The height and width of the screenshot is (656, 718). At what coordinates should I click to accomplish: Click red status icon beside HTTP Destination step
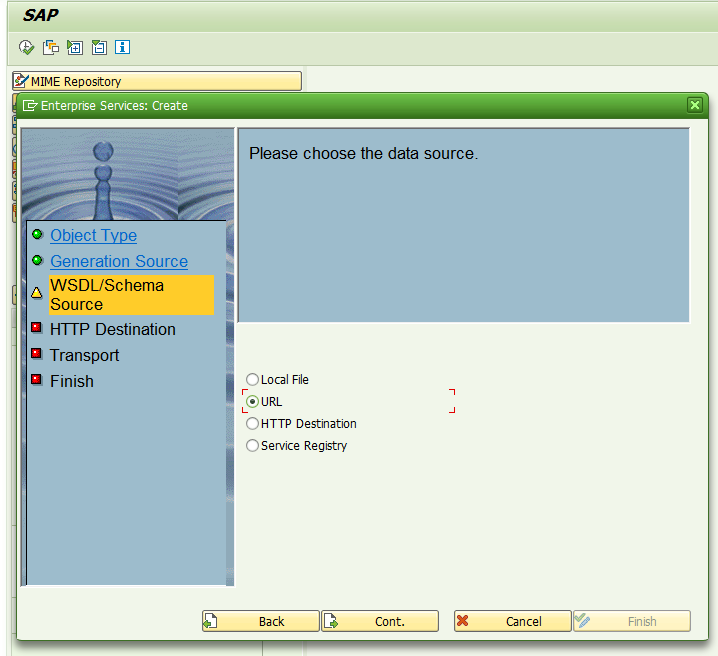point(37,327)
